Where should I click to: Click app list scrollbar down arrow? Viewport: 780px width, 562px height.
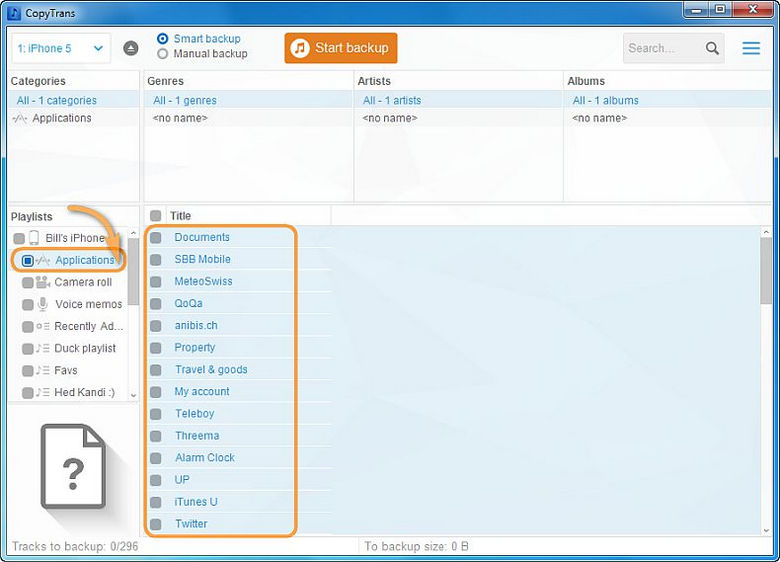(766, 531)
